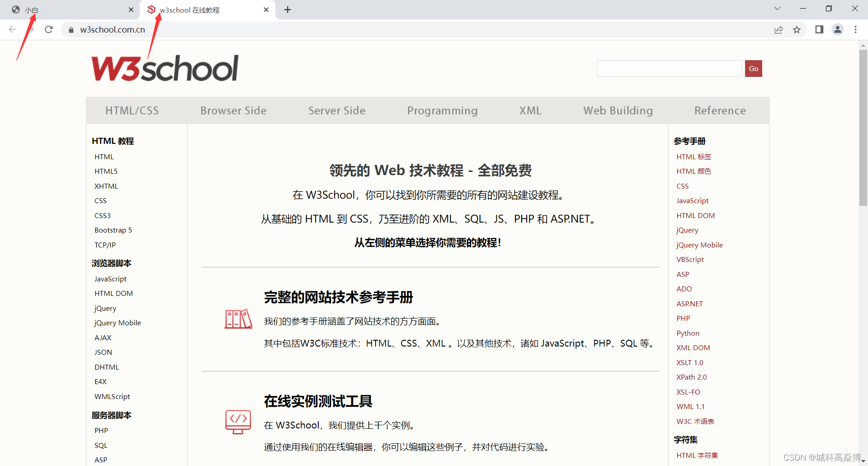Viewport: 868px width, 466px height.
Task: Open the Server Side nav menu
Action: 337,110
